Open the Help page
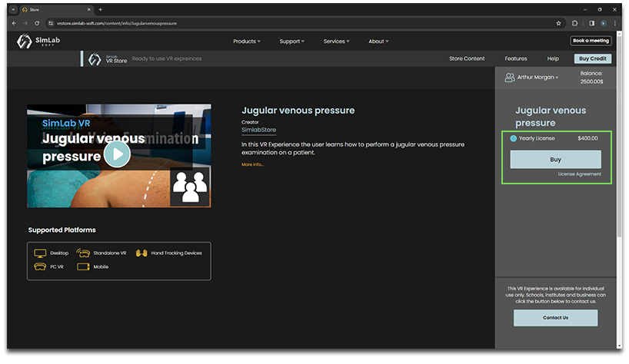The image size is (629, 364). [x=553, y=58]
